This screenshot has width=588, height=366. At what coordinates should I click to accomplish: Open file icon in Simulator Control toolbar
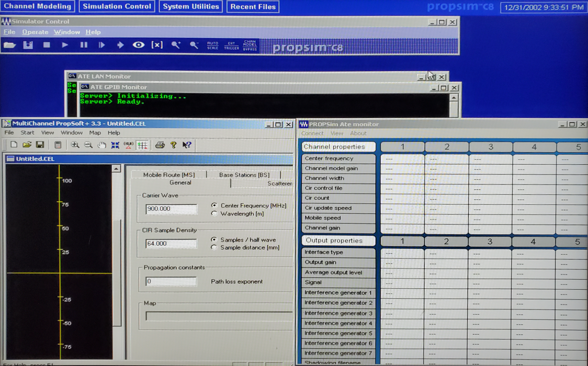(x=10, y=45)
